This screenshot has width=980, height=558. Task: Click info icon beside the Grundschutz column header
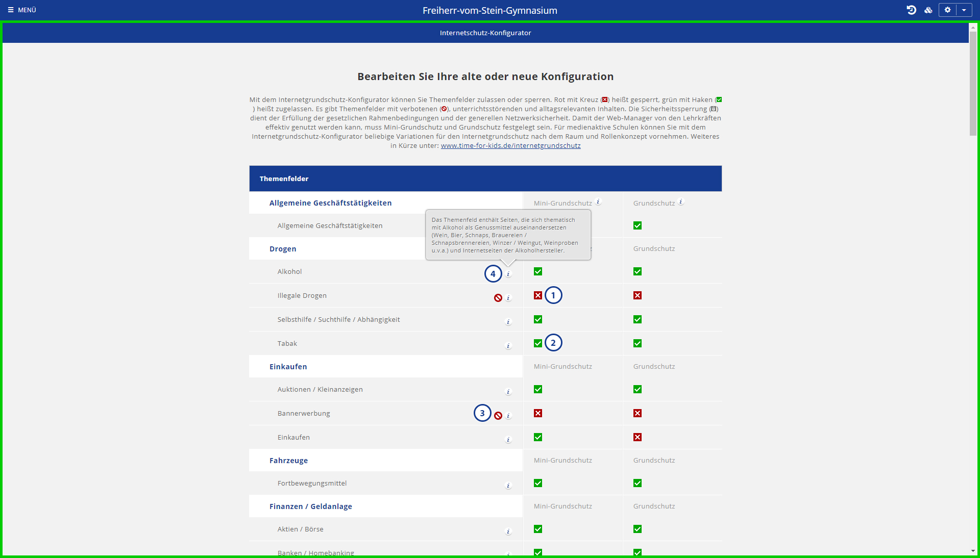tap(681, 202)
